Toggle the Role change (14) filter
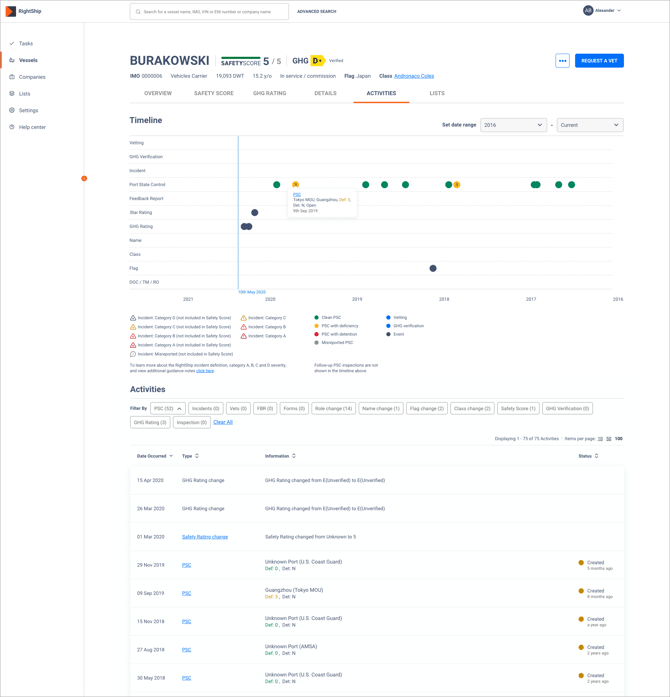Viewport: 670px width, 697px height. [333, 409]
